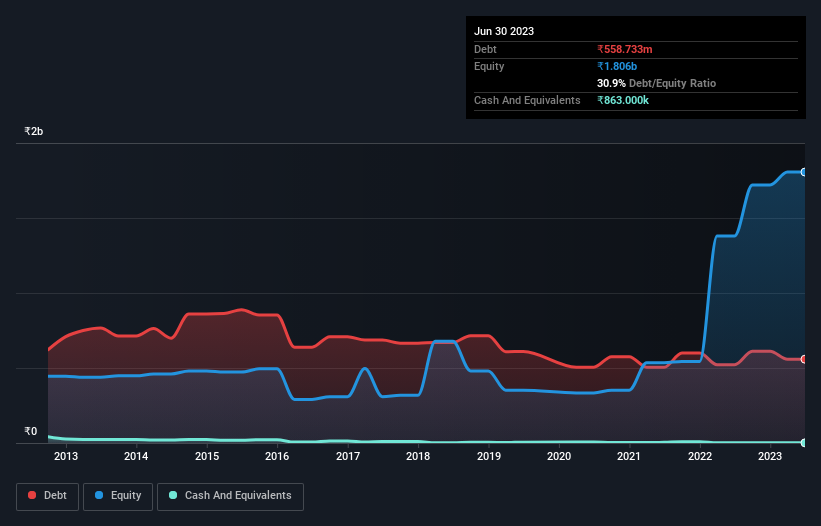Select the Equity end-point marker on chart
This screenshot has width=821, height=526.
[804, 172]
